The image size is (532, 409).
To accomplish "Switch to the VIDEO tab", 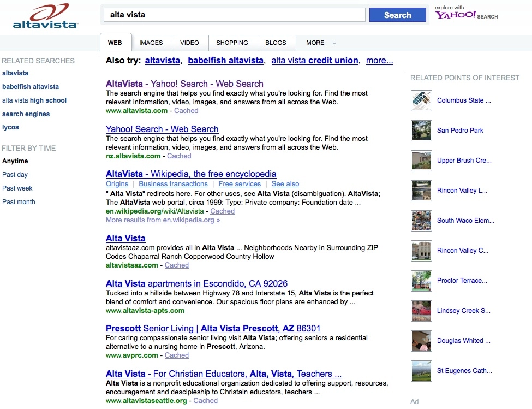I will tap(189, 43).
